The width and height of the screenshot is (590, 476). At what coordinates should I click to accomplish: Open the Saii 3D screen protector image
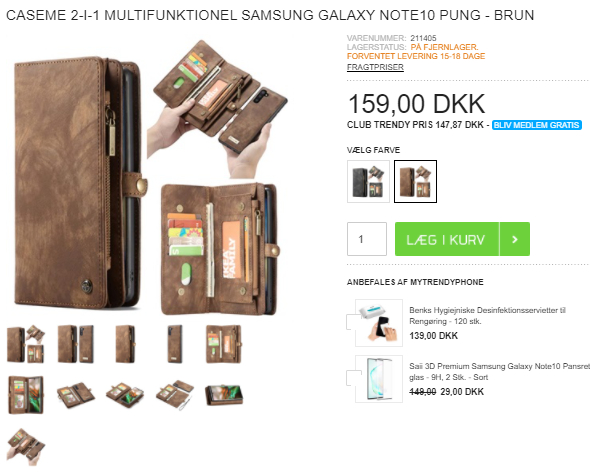pos(379,379)
